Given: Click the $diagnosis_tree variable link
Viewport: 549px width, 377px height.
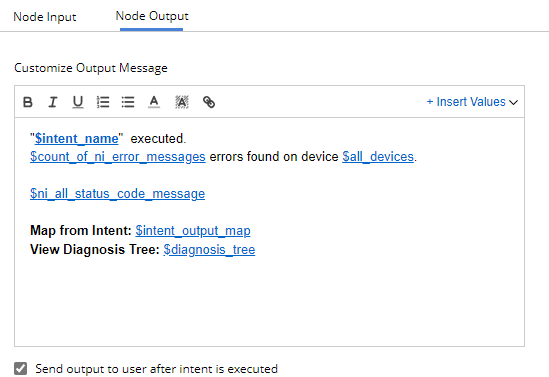Looking at the screenshot, I should [x=209, y=250].
